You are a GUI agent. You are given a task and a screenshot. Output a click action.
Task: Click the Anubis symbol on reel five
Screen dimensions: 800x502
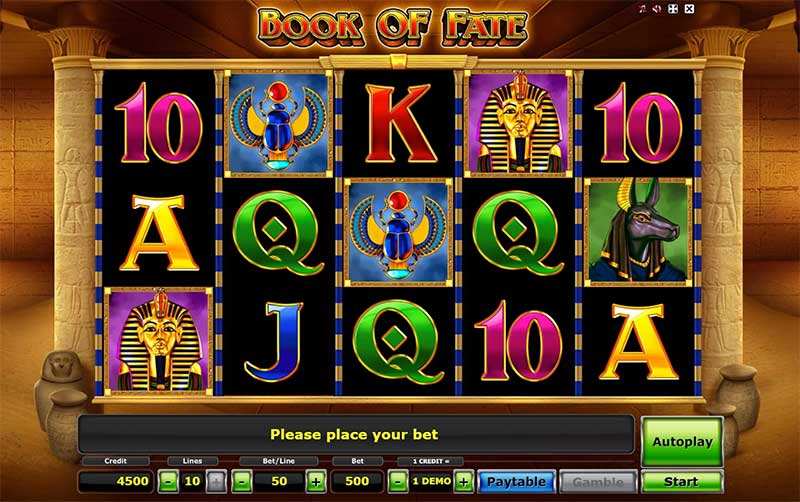(x=638, y=232)
